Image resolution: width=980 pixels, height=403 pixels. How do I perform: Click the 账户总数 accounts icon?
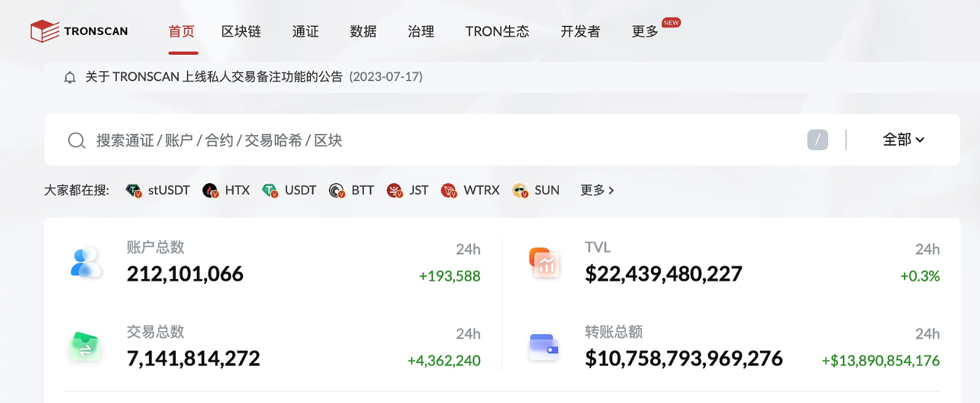(x=86, y=262)
